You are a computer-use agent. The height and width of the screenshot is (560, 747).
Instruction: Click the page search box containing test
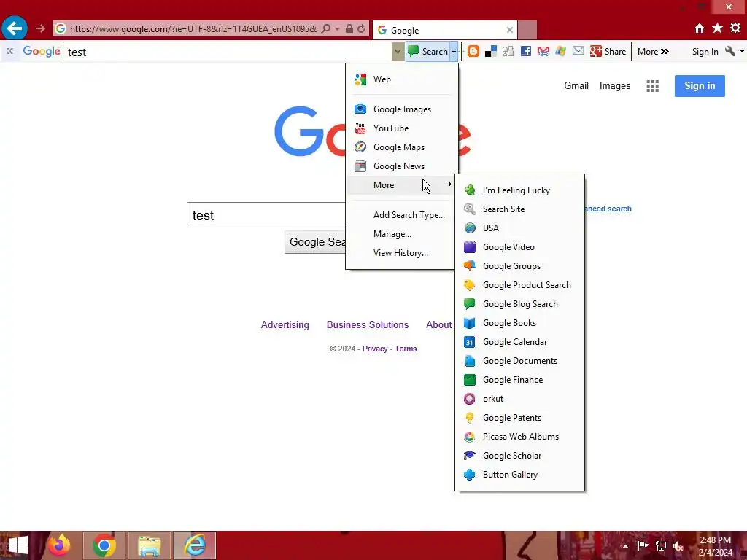pyautogui.click(x=267, y=215)
